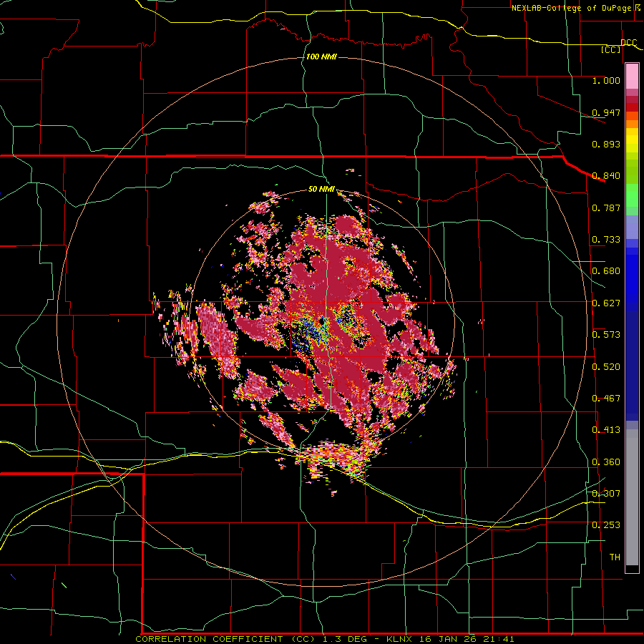Click the TH threshold label on the scale
Image resolution: width=644 pixels, height=644 pixels.
click(615, 557)
